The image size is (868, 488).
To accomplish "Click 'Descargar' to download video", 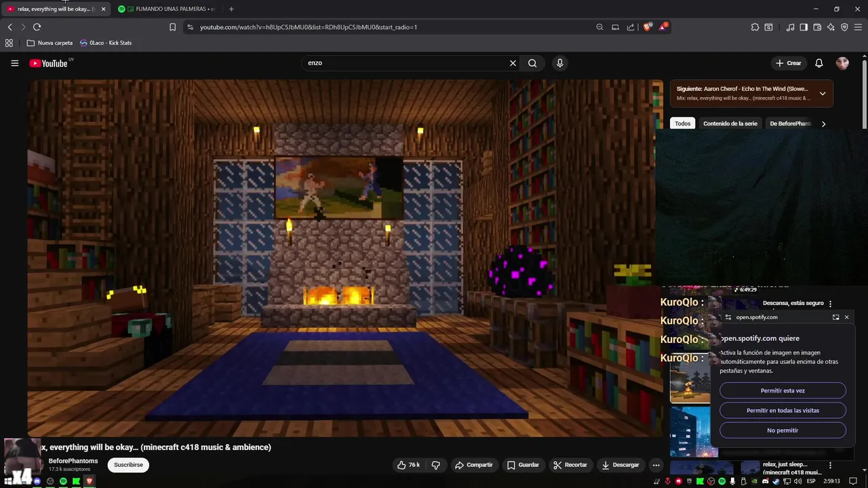I will pos(620,465).
